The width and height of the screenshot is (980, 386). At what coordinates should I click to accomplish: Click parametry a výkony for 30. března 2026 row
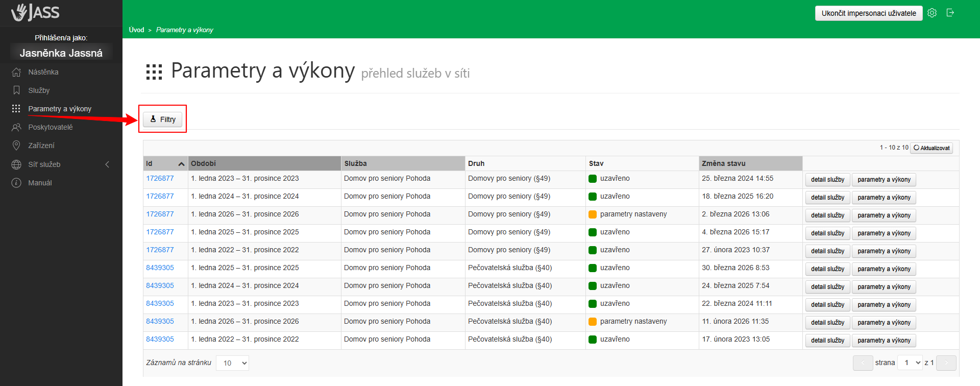[884, 269]
